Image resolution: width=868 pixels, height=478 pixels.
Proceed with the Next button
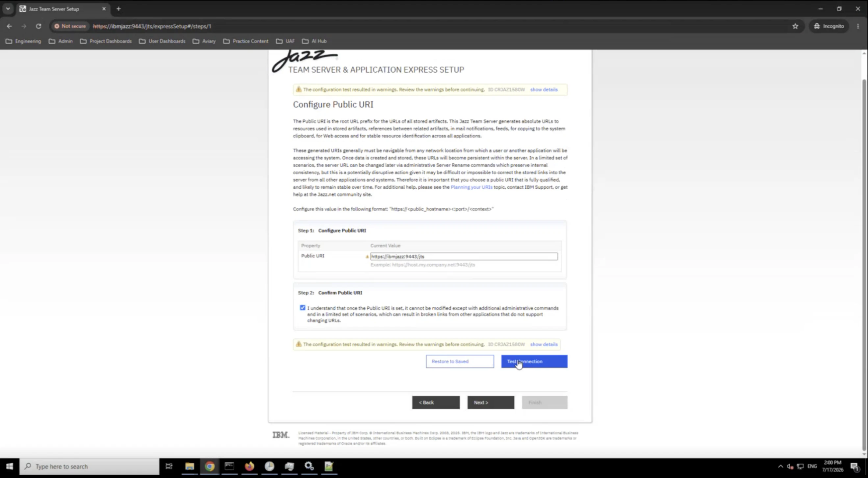coord(491,403)
